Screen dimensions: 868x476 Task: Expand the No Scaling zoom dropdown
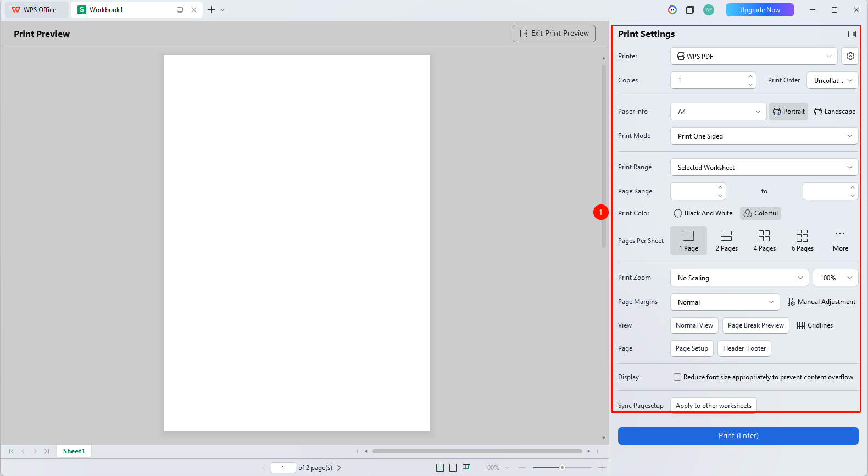[x=739, y=278]
